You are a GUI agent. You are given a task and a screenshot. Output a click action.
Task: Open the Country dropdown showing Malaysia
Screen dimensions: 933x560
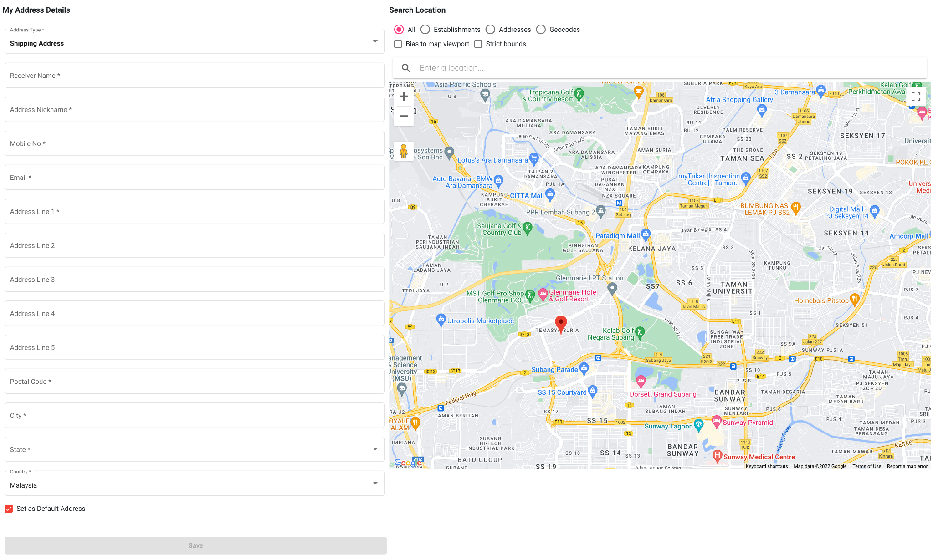click(195, 484)
